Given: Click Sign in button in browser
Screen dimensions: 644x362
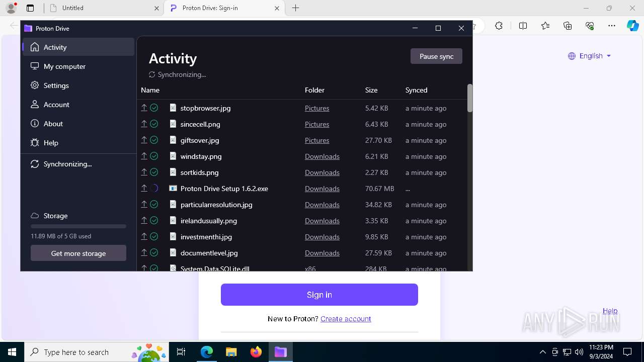Looking at the screenshot, I should tap(319, 295).
